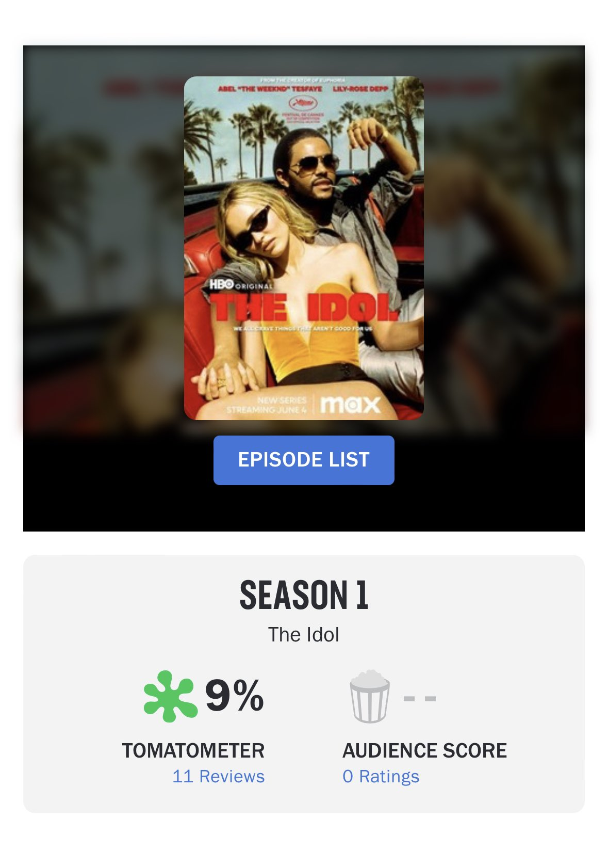
Task: Click the Lily-Rose Depp name on poster
Action: 360,89
